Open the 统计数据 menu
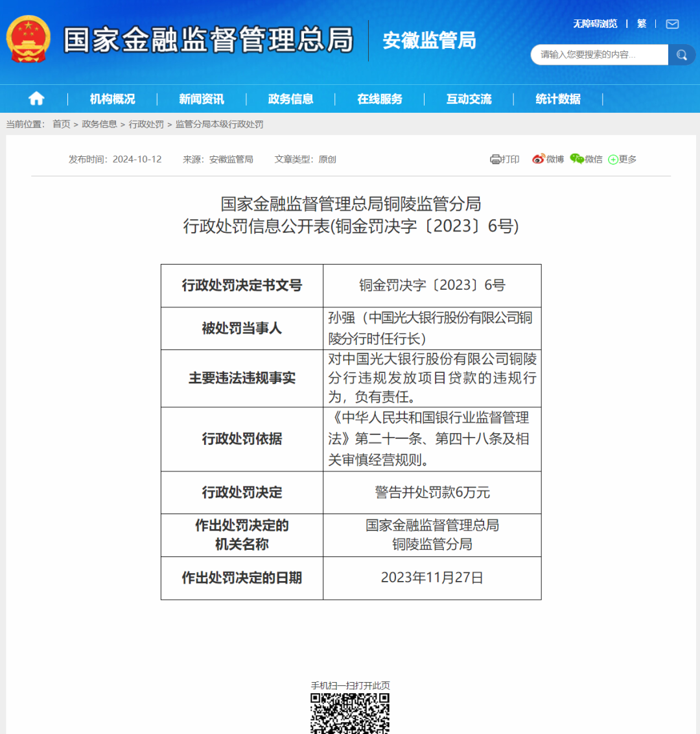This screenshot has height=734, width=700. click(558, 99)
